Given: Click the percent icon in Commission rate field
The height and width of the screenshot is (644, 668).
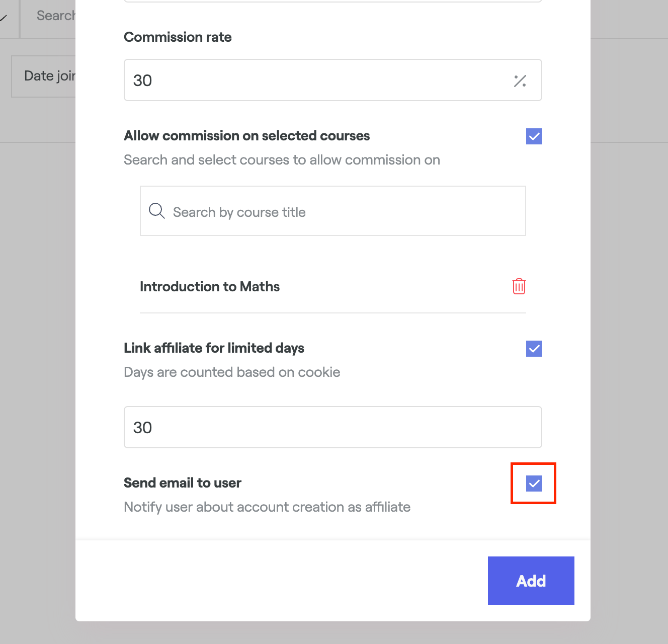Looking at the screenshot, I should tap(520, 80).
